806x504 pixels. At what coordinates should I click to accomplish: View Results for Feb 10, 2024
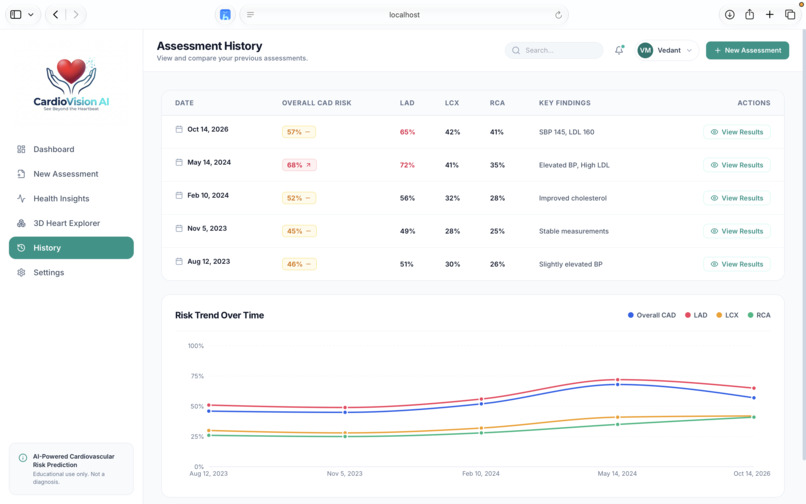[737, 198]
